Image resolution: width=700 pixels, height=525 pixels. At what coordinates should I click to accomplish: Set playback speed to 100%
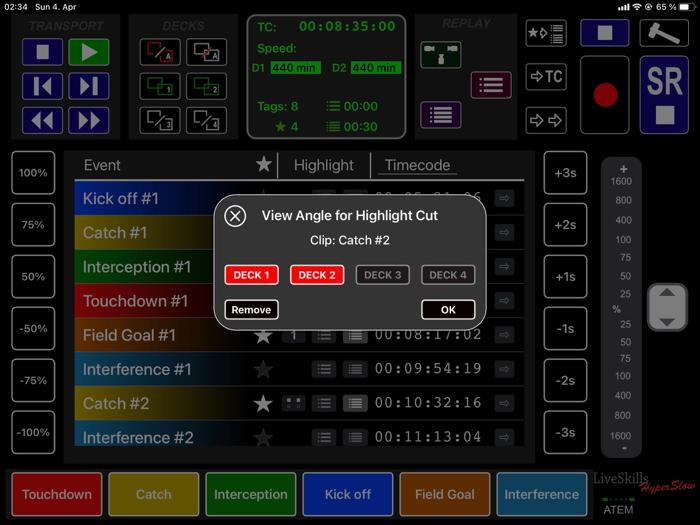tap(33, 173)
